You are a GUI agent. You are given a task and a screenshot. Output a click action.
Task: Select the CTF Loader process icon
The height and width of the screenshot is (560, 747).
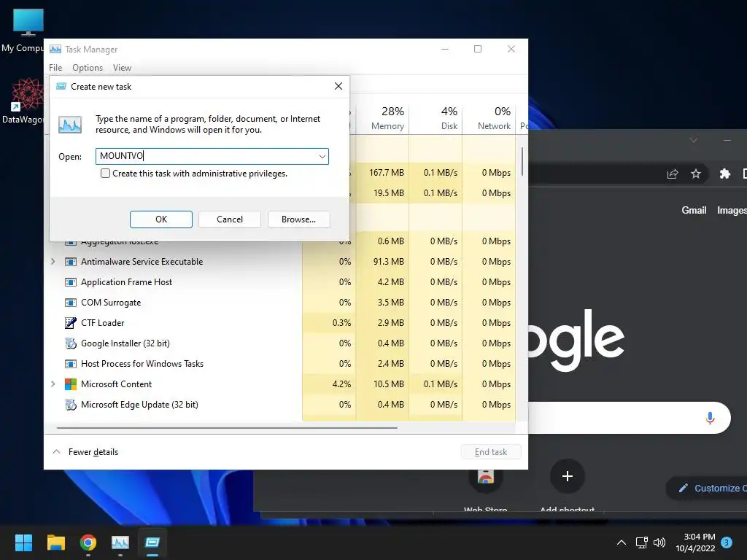tap(71, 323)
